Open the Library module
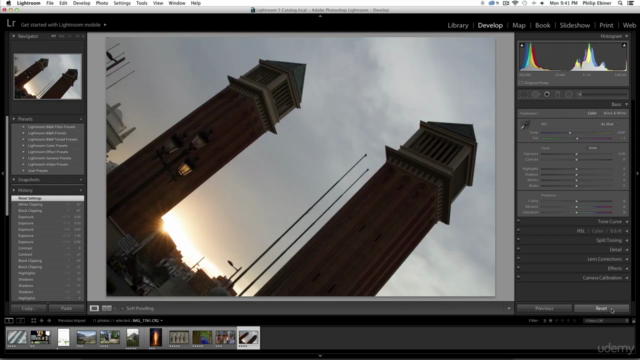This screenshot has height=360, width=640. pos(458,25)
